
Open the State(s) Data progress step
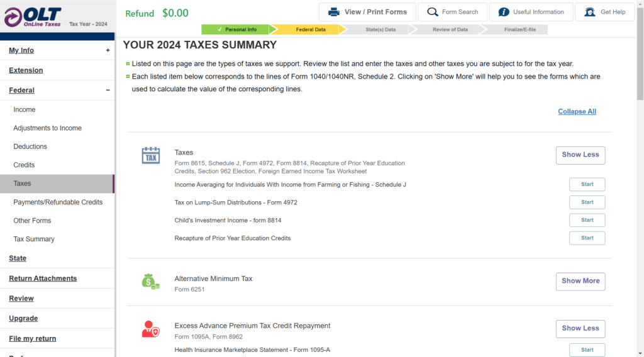(x=379, y=30)
